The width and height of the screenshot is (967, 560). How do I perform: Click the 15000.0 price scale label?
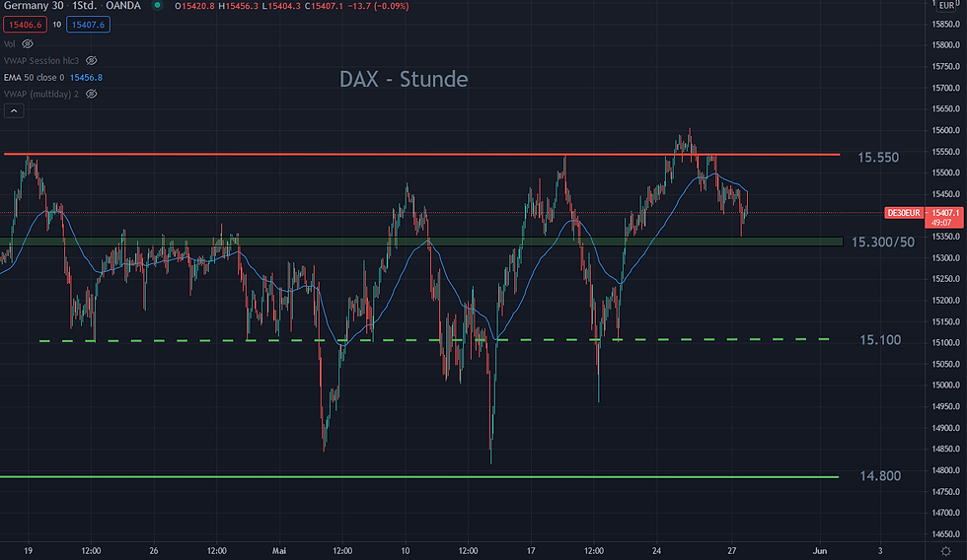pyautogui.click(x=945, y=385)
